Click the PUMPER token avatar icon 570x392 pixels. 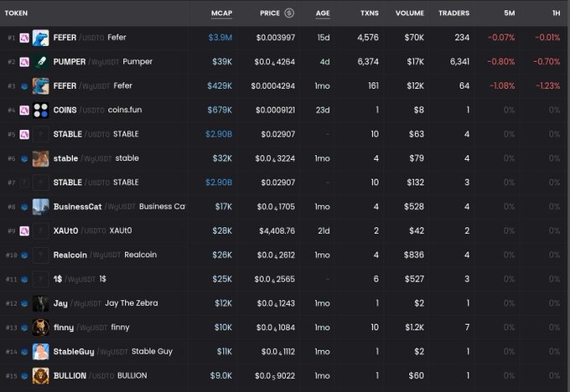point(41,62)
